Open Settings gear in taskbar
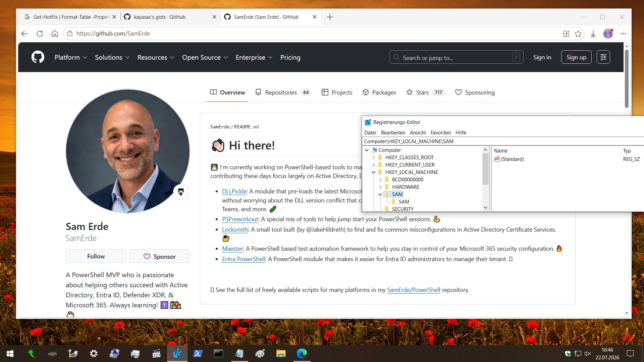This screenshot has width=644, height=362. (x=94, y=354)
